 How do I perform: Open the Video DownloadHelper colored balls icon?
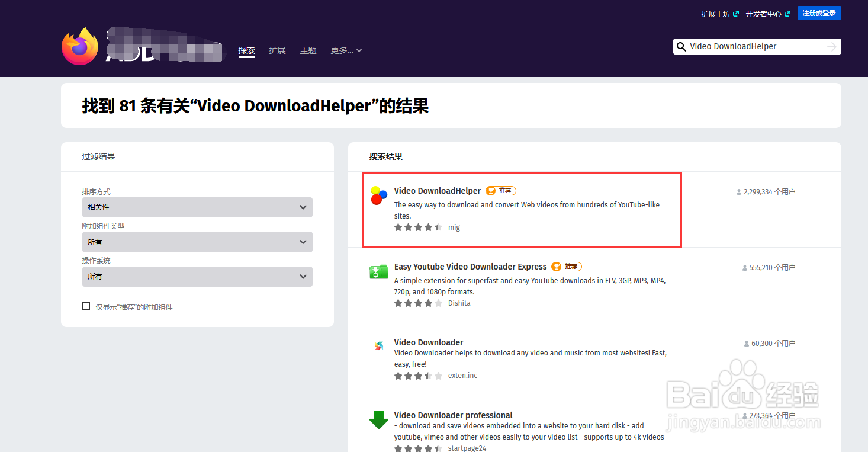(378, 195)
